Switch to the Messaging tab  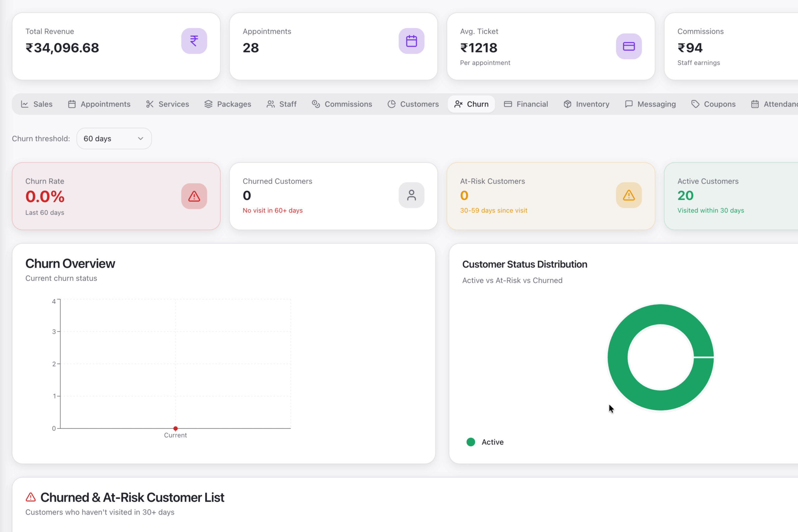pos(650,104)
